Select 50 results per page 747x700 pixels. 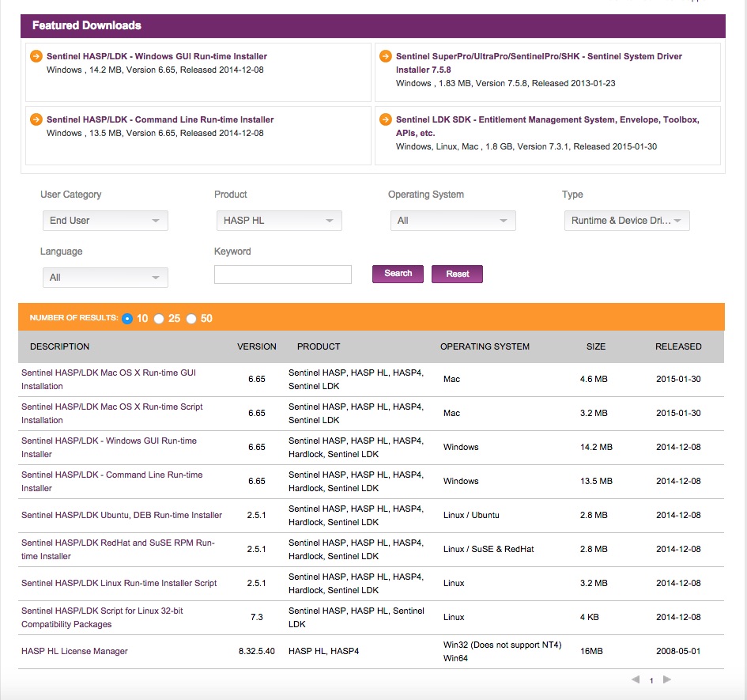(x=191, y=319)
